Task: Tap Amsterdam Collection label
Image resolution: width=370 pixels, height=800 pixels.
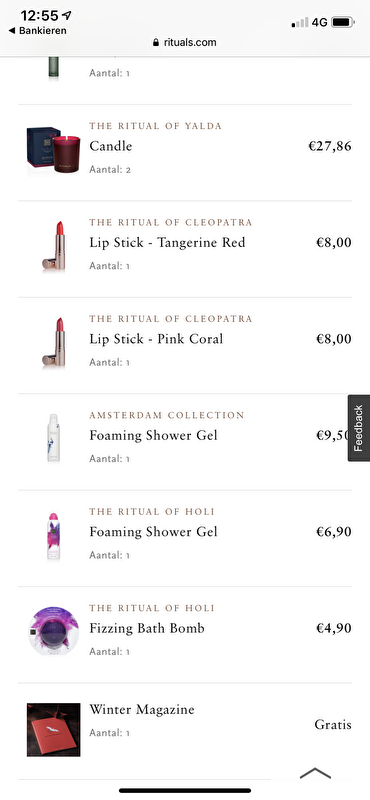Action: click(x=167, y=415)
